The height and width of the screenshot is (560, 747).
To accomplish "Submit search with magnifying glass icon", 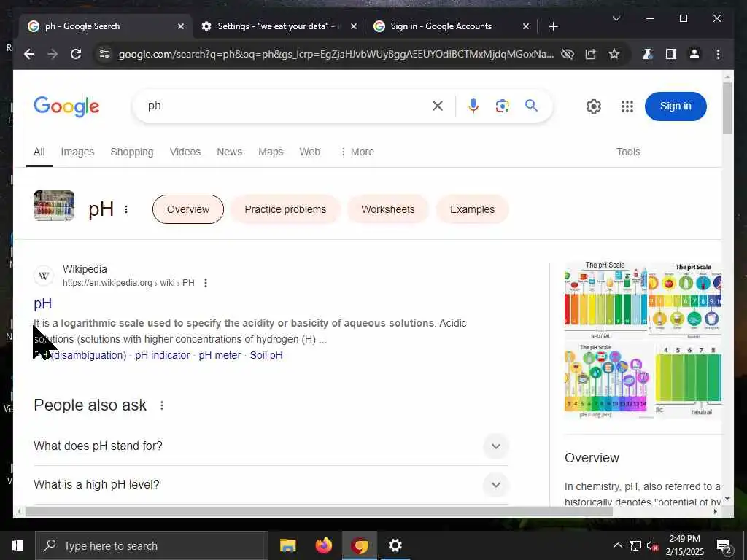I will click(x=531, y=106).
